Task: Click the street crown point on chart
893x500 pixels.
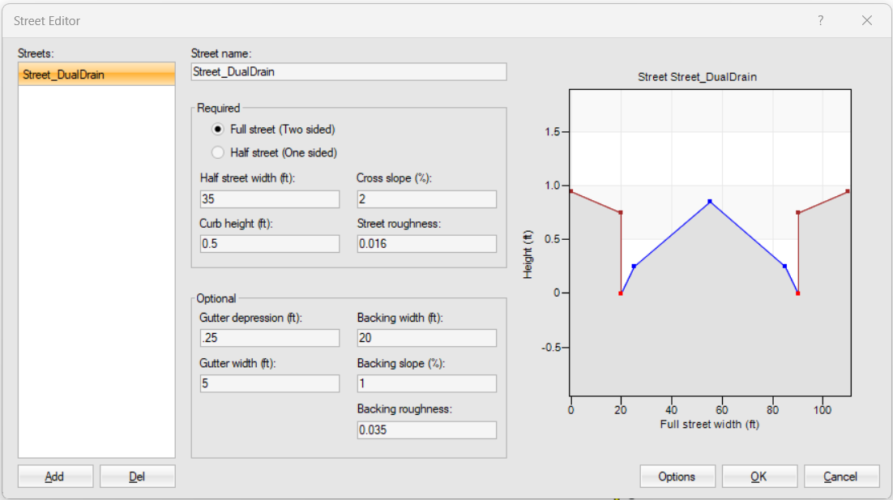Action: click(x=710, y=202)
